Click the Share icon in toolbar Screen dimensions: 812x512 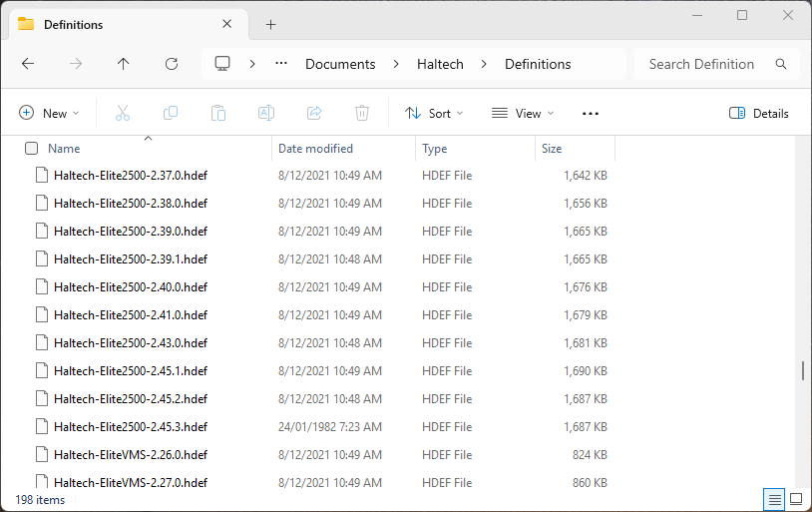coord(314,113)
